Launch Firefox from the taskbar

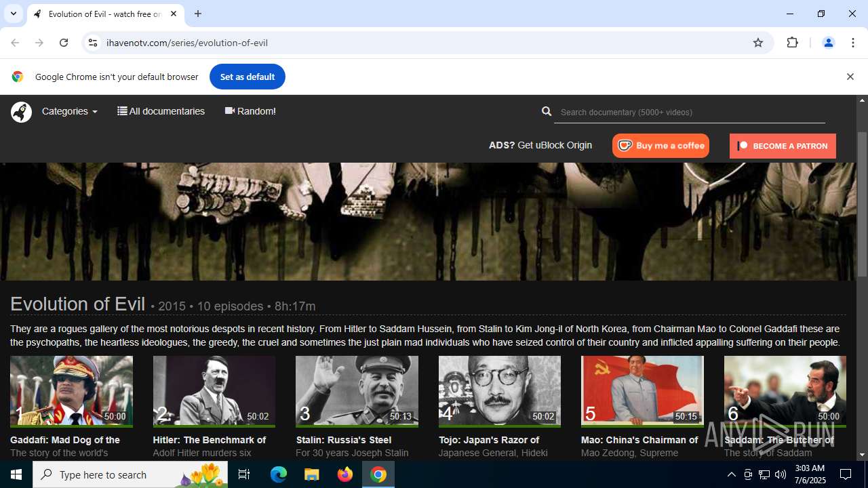pos(345,474)
